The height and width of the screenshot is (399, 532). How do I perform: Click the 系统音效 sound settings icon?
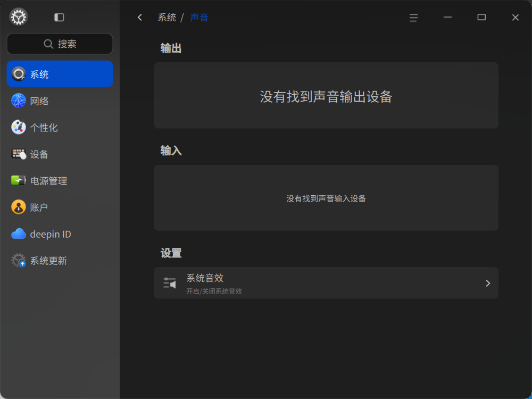[170, 283]
